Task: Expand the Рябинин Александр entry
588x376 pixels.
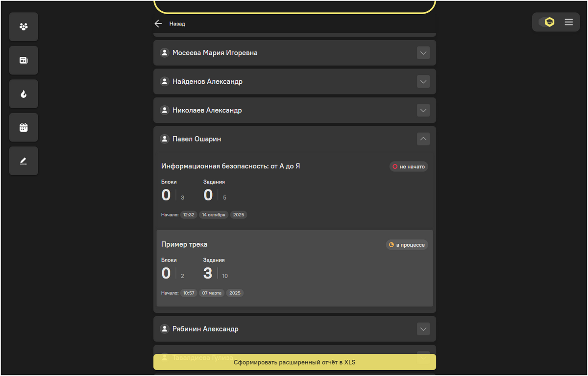Action: 423,329
